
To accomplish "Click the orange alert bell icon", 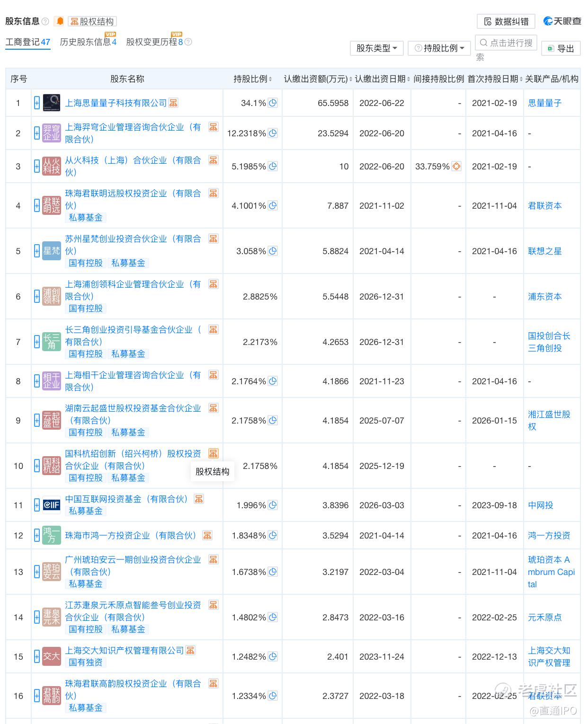I will [60, 21].
